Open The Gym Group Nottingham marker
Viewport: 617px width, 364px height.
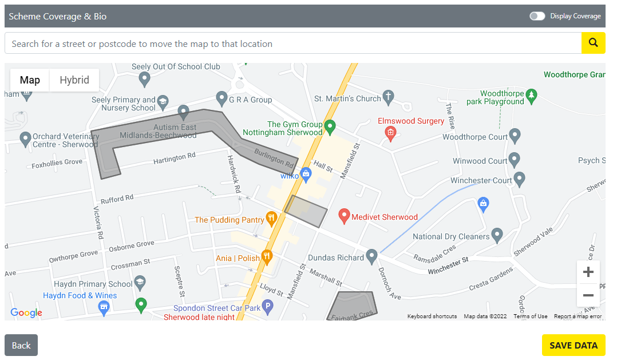pos(330,125)
